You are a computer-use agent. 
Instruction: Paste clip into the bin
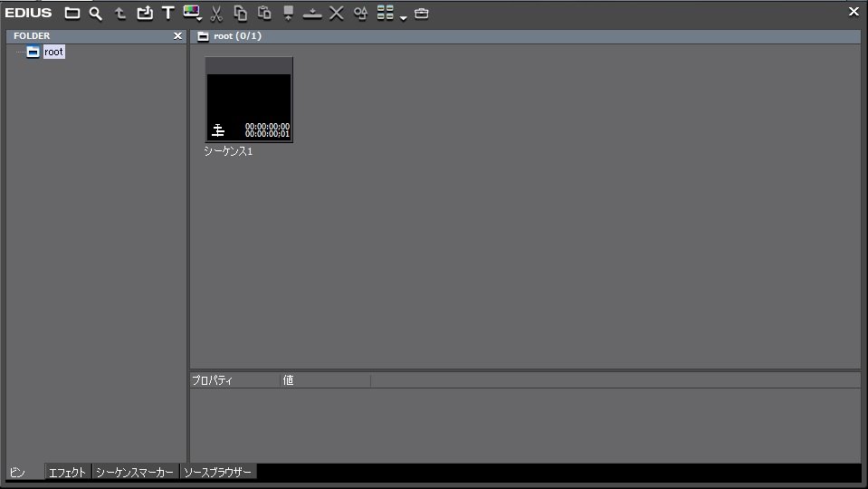click(x=264, y=14)
